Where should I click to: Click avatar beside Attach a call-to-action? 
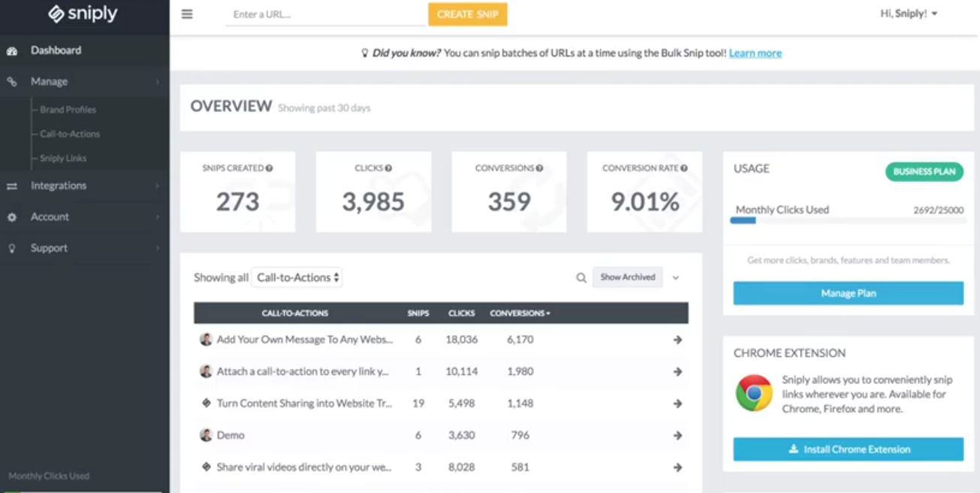[206, 371]
